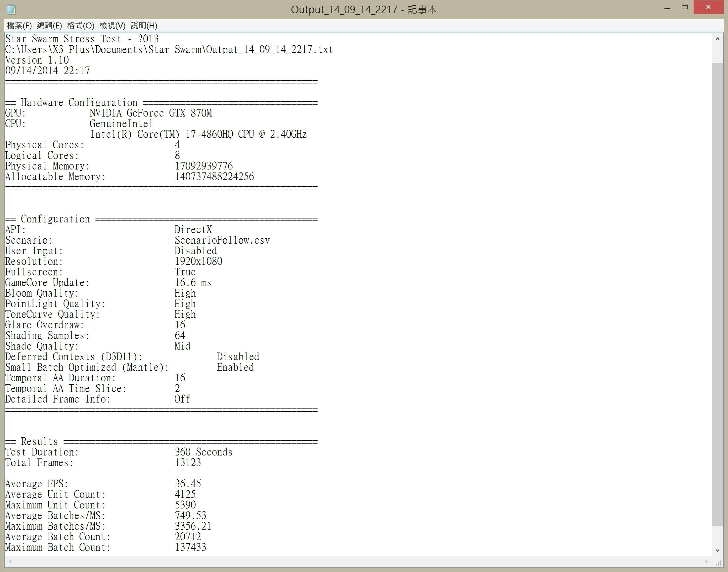Image resolution: width=728 pixels, height=572 pixels.
Task: Click the empty horizontal scrollbar track
Action: tap(358, 562)
